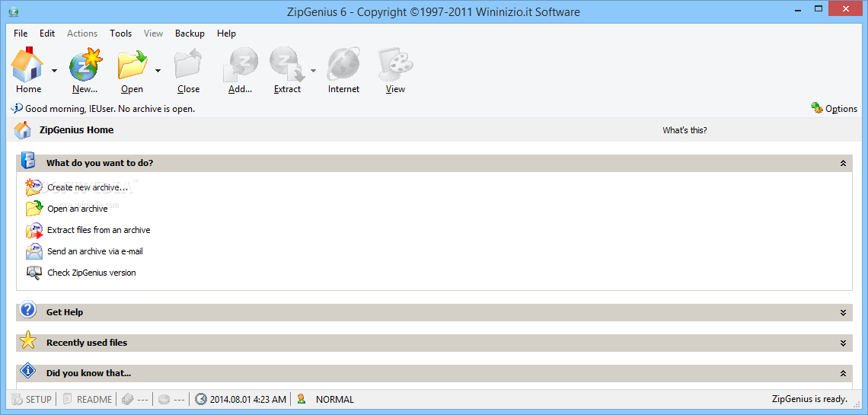
Task: Open the View menu
Action: tap(153, 34)
